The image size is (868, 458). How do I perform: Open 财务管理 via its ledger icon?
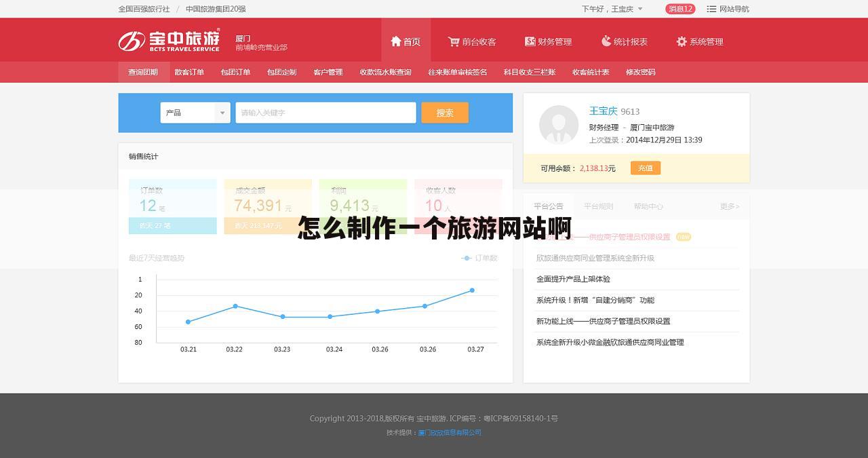point(531,41)
